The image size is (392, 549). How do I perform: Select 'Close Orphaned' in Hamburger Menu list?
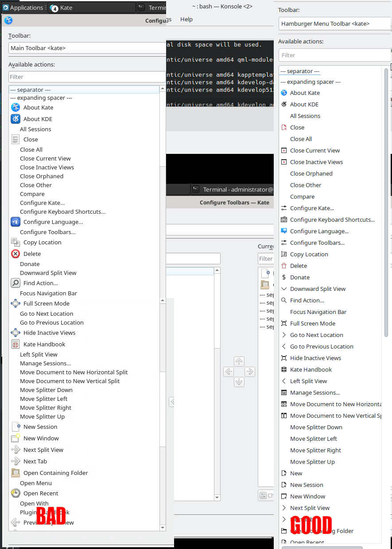[x=311, y=173]
